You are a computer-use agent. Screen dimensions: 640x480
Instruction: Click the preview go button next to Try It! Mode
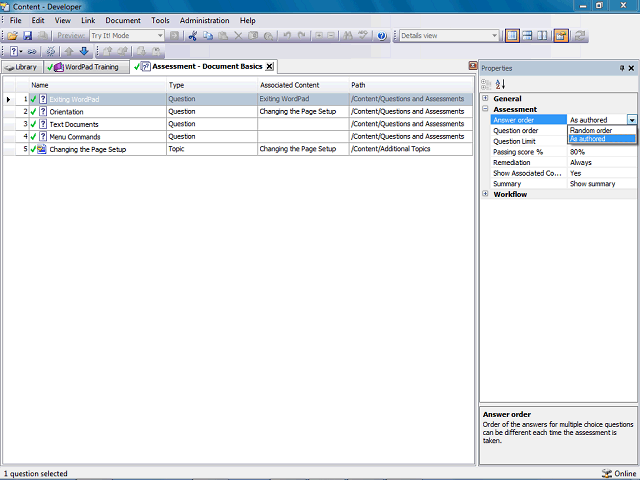[x=174, y=36]
